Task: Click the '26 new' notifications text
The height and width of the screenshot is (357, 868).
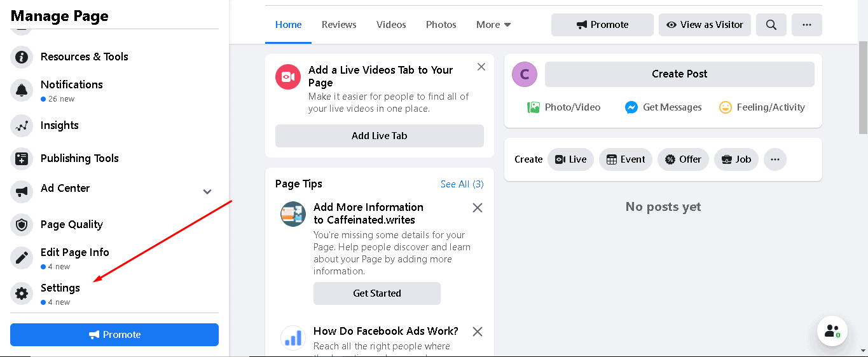Action: click(61, 99)
